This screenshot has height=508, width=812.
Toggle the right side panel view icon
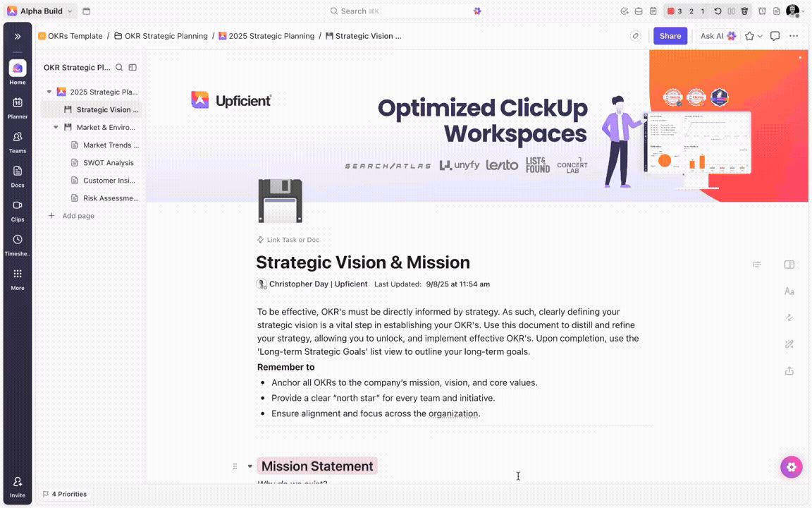pyautogui.click(x=789, y=265)
